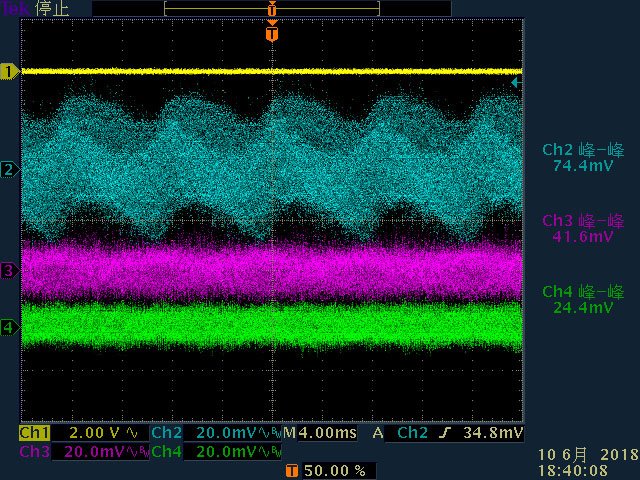Select the magenta channel 3 ground marker
The height and width of the screenshot is (480, 640).
coord(10,271)
